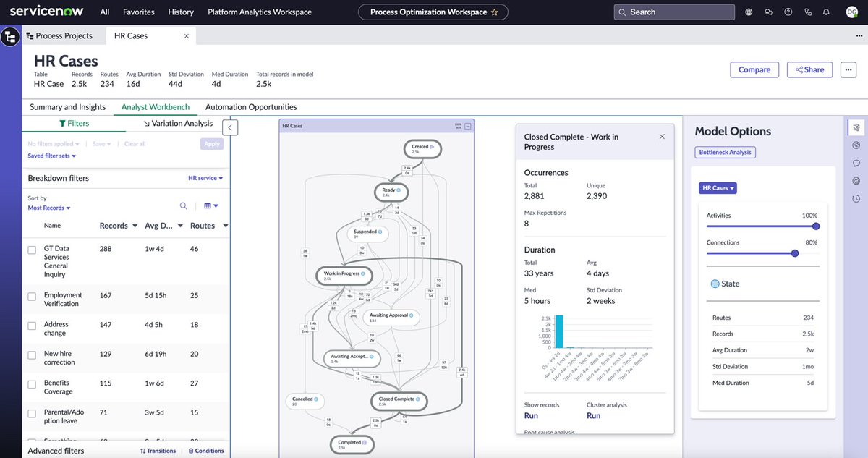Select the Closed Complete process node

coord(399,401)
